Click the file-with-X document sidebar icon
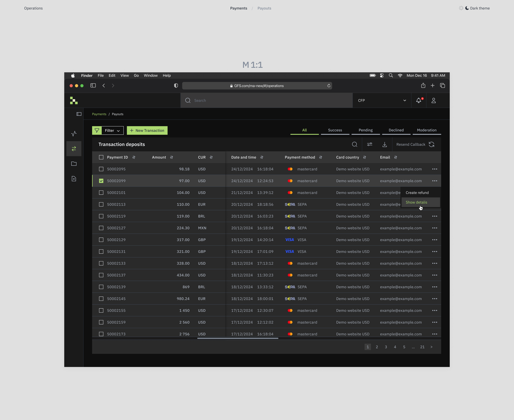The width and height of the screenshot is (514, 420). tap(74, 179)
